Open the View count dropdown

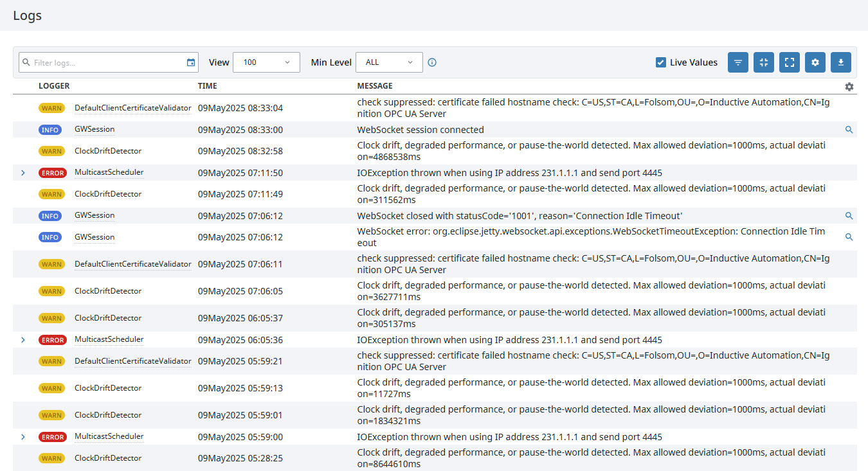click(x=266, y=62)
